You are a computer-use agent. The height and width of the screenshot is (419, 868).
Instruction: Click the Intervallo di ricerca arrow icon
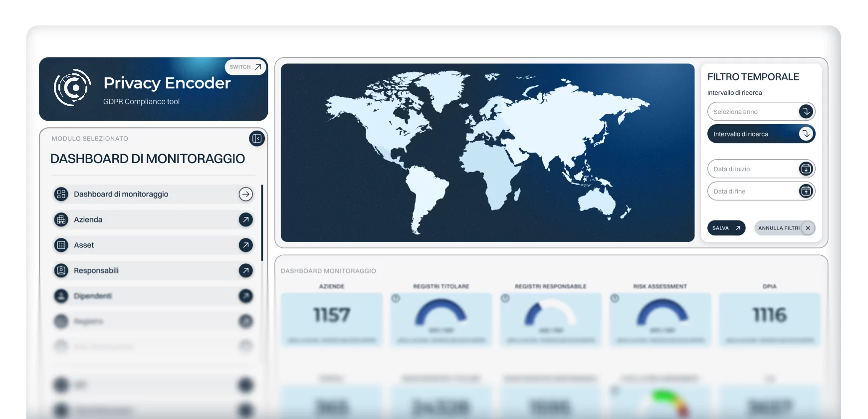[x=806, y=134]
